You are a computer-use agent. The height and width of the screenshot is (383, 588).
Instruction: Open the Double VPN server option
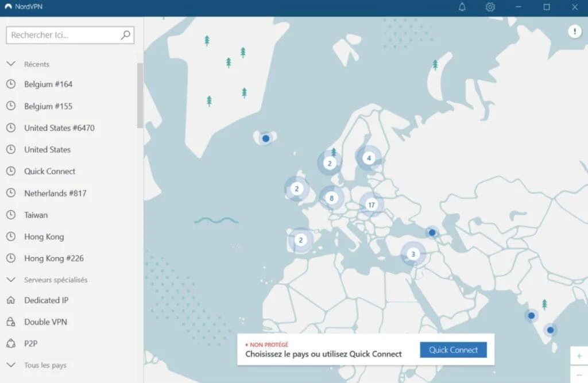(x=45, y=322)
